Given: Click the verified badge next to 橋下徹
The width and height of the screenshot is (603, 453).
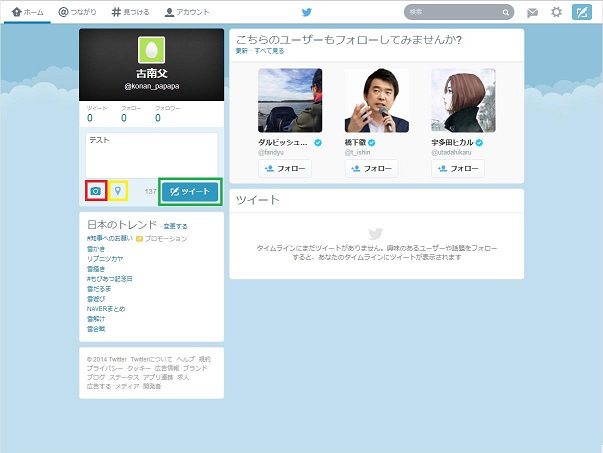Looking at the screenshot, I should point(371,143).
